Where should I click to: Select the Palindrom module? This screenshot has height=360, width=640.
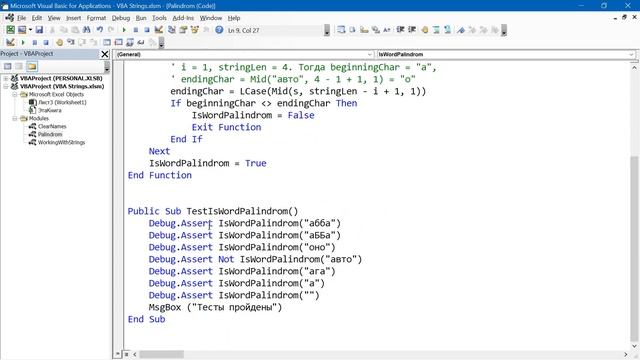(50, 134)
